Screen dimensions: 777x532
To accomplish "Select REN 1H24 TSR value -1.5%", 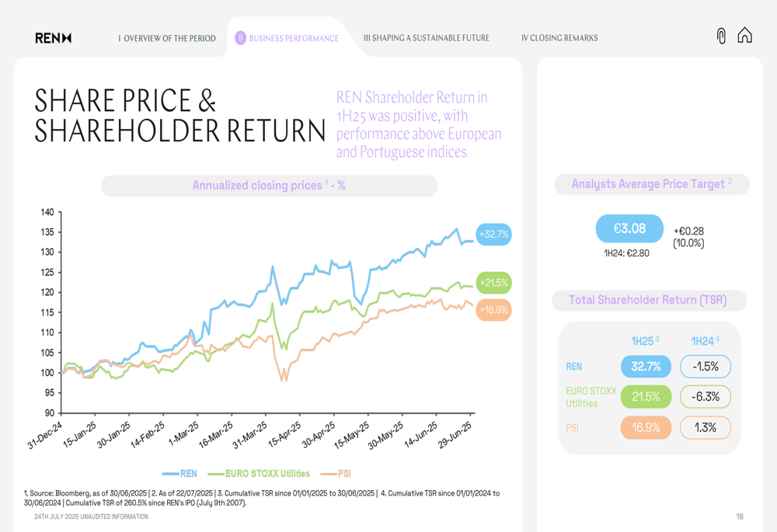I will pyautogui.click(x=706, y=367).
